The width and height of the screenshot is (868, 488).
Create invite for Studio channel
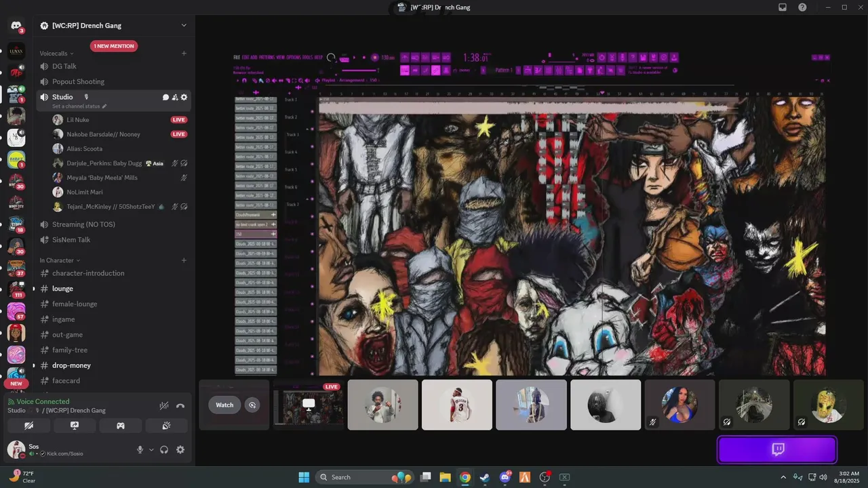[x=175, y=97]
